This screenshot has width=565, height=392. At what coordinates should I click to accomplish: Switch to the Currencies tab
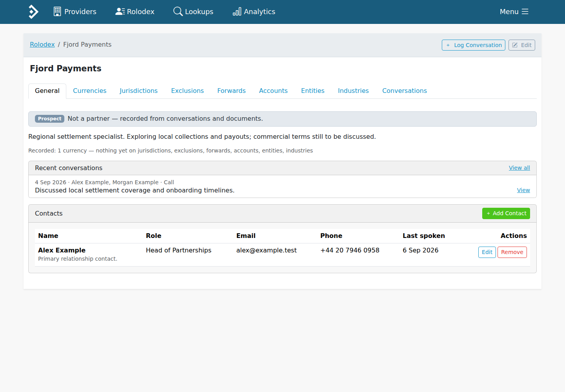tap(89, 91)
